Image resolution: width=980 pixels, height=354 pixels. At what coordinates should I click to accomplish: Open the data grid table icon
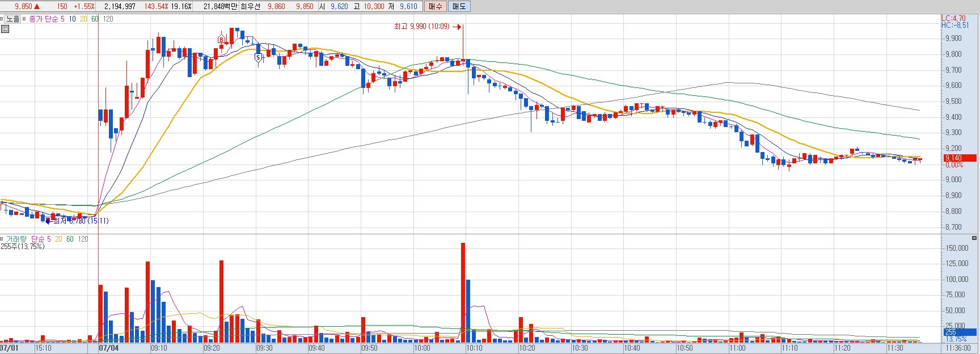click(x=5, y=29)
